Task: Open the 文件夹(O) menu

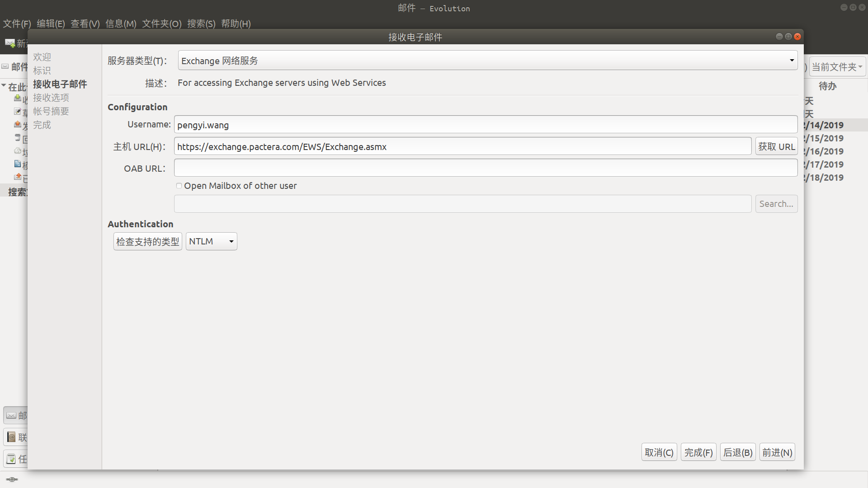Action: tap(162, 23)
